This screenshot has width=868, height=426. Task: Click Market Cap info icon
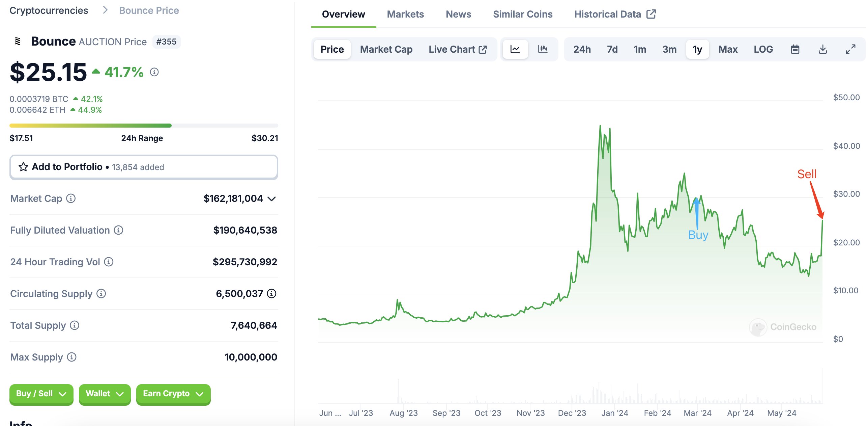click(71, 198)
